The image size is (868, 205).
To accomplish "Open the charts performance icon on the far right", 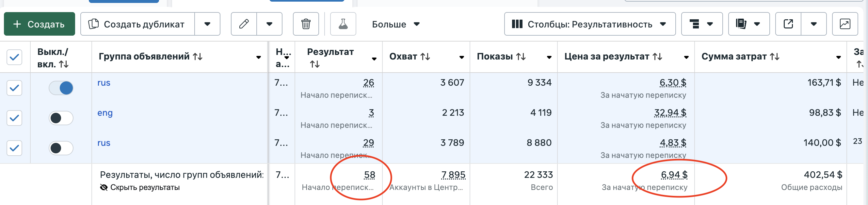I will (844, 24).
